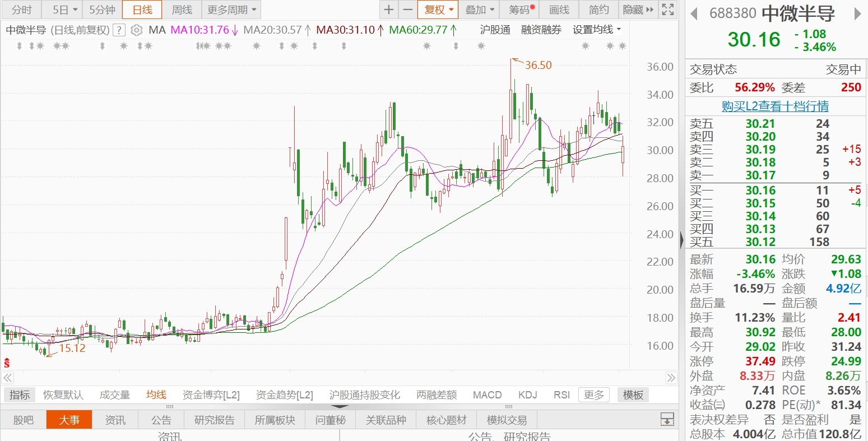Viewport: 868px width, 441px height.
Task: Open 设置均线 dropdown
Action: click(x=597, y=30)
